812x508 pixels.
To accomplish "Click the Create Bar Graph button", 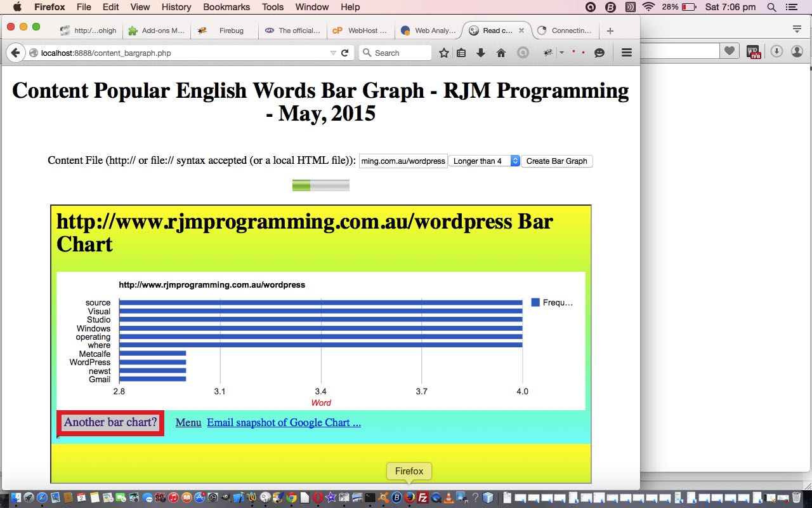I will pyautogui.click(x=557, y=161).
